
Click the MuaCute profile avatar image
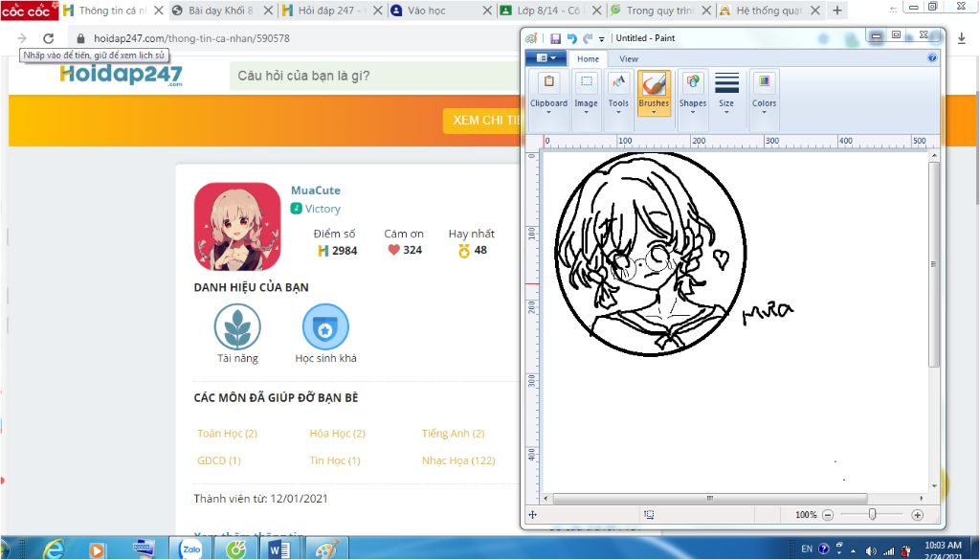[x=237, y=226]
